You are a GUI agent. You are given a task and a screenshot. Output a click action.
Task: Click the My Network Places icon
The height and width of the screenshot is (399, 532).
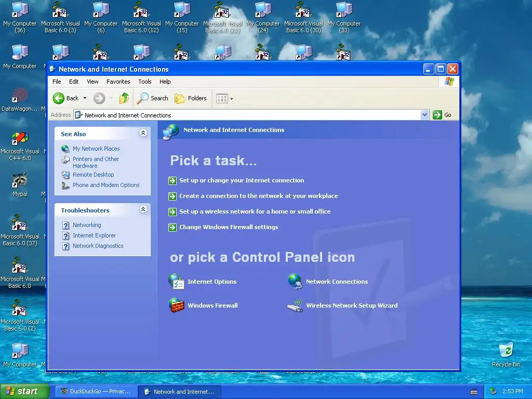[65, 149]
